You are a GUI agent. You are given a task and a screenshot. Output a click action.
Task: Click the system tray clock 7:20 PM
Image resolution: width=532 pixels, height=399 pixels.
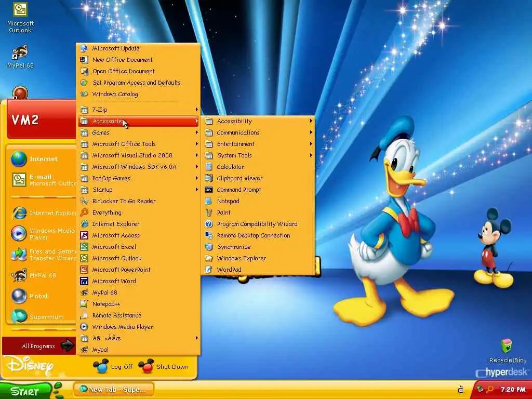(513, 390)
